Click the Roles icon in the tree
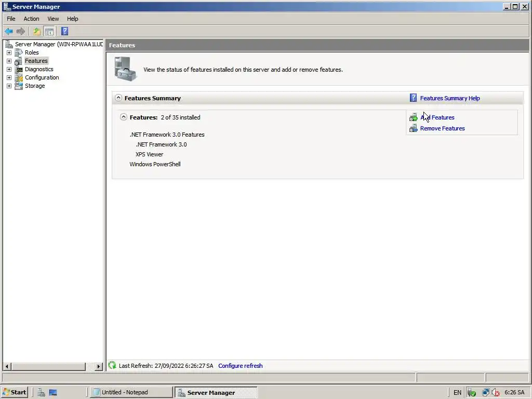This screenshot has height=399, width=532. coord(19,52)
